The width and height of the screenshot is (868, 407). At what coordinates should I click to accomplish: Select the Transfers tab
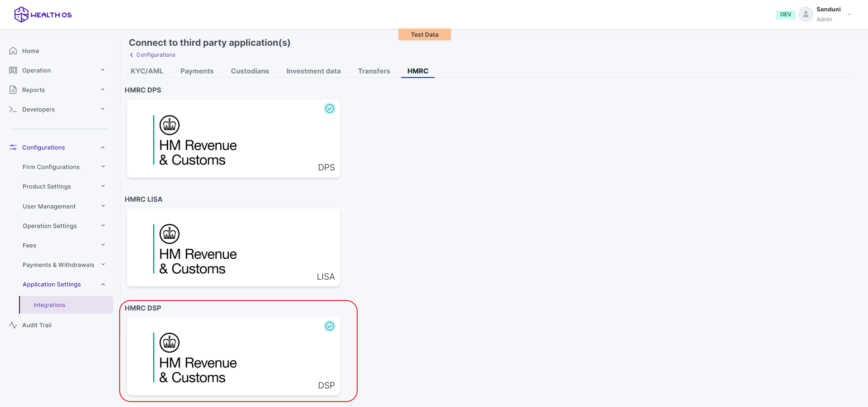click(x=374, y=71)
